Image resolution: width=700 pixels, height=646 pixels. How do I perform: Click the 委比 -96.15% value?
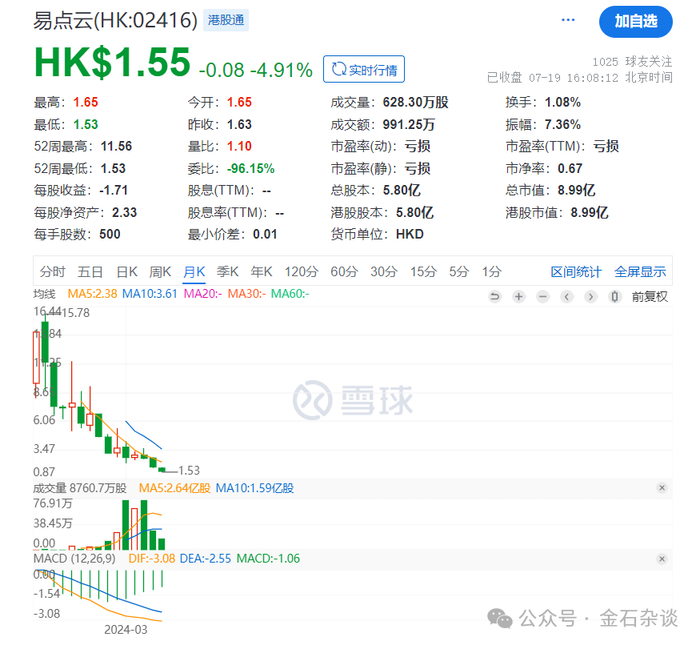click(250, 168)
